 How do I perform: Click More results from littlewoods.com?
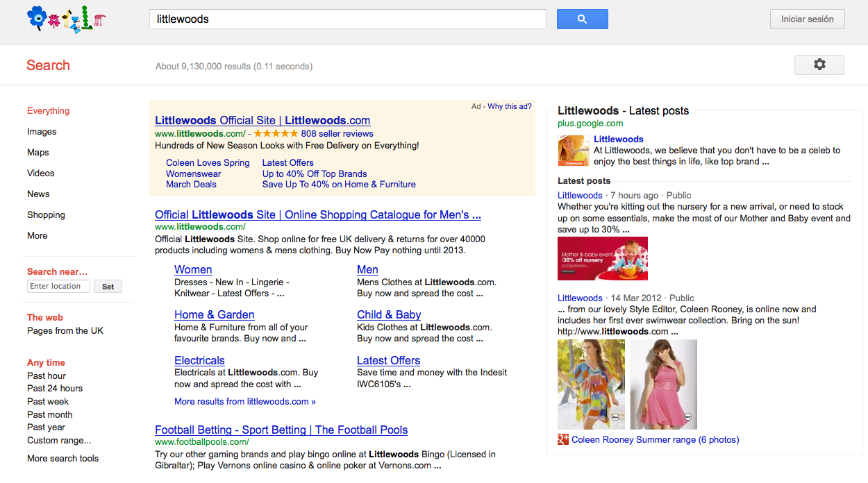click(245, 401)
